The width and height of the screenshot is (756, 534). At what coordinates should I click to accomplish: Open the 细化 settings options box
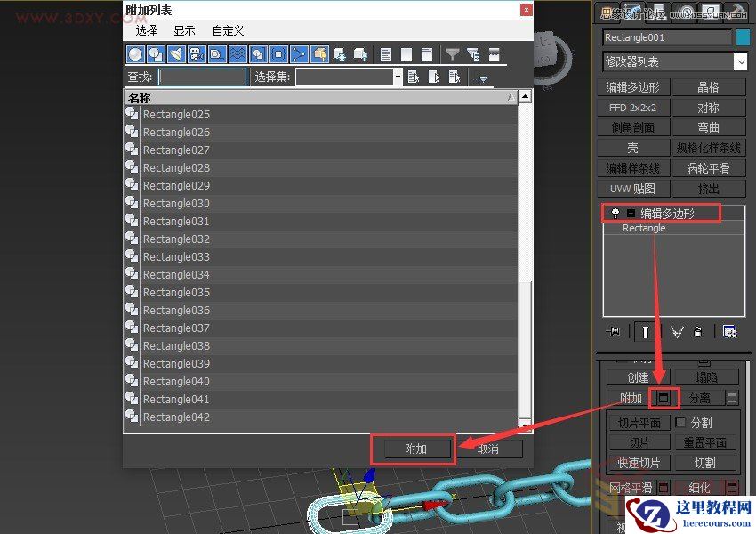[732, 487]
